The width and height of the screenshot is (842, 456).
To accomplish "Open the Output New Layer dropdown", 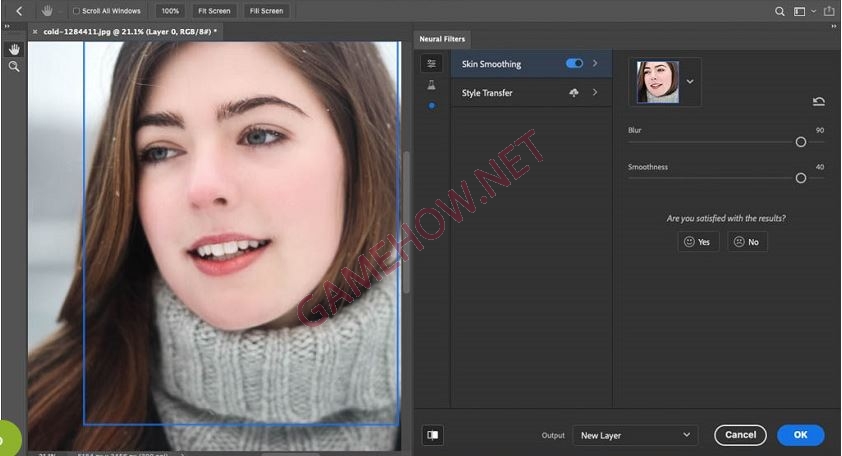I will (x=635, y=435).
